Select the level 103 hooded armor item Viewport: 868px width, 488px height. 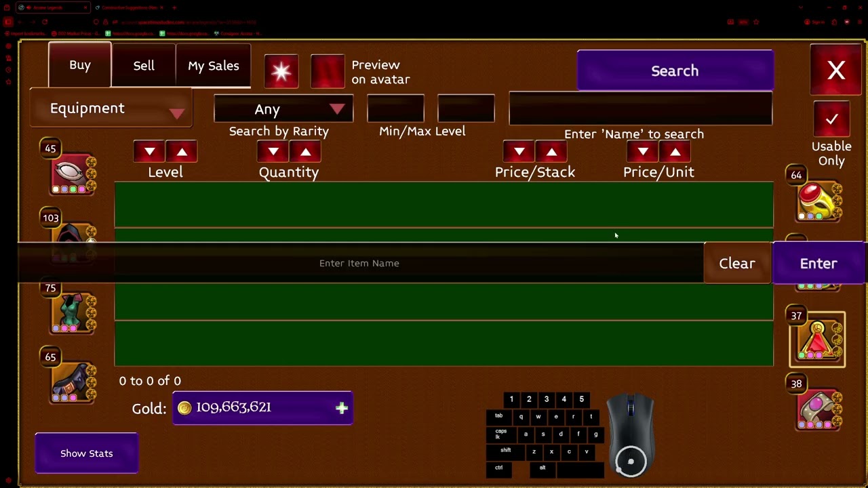point(73,233)
